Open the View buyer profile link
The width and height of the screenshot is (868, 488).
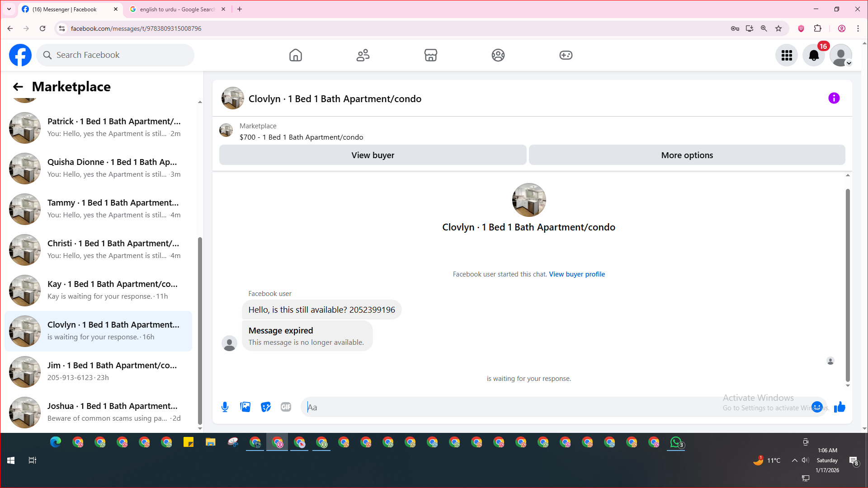pyautogui.click(x=576, y=274)
